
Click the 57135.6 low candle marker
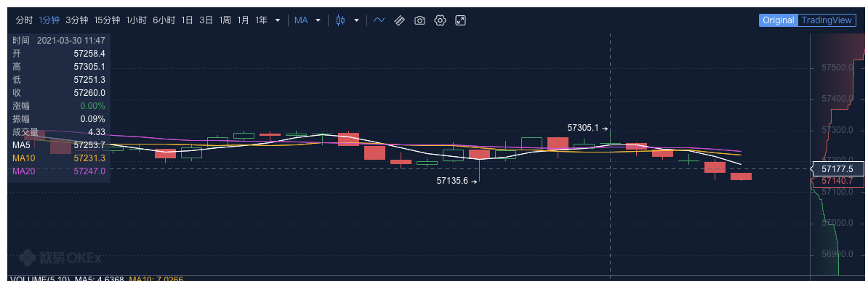452,180
